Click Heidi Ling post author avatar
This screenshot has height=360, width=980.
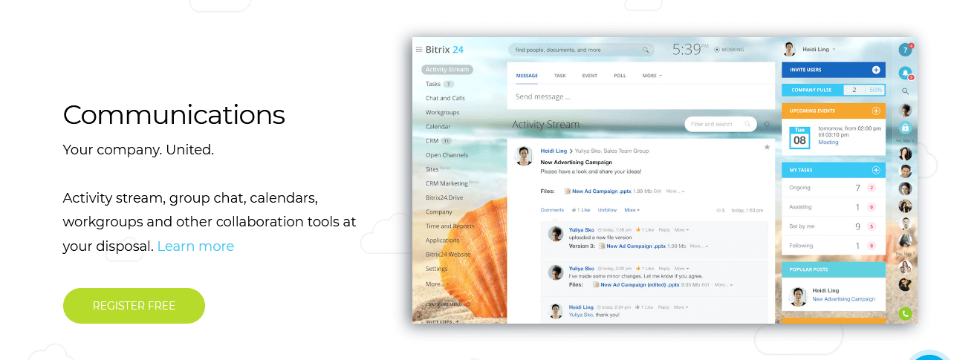pos(525,155)
